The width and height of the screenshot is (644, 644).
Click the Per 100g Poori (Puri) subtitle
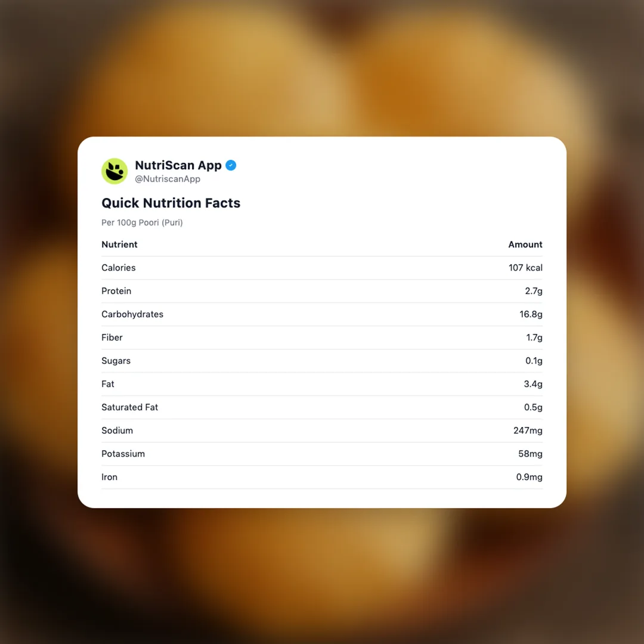(142, 222)
